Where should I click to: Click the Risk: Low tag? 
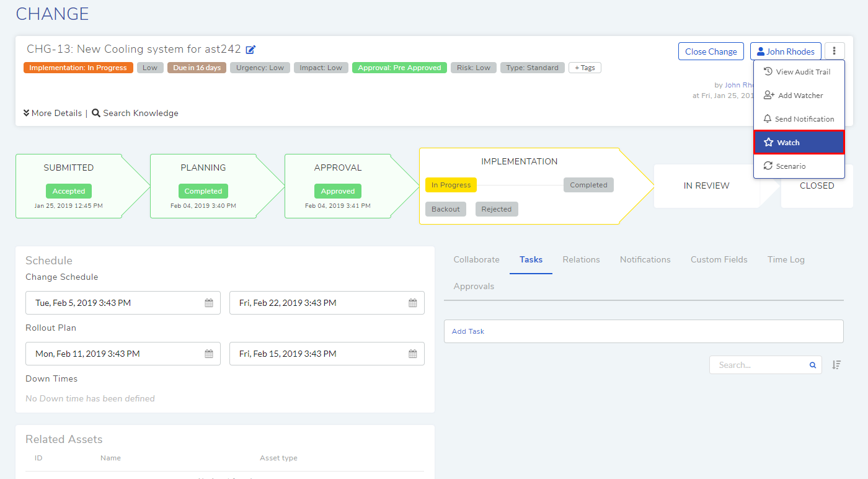coord(474,68)
